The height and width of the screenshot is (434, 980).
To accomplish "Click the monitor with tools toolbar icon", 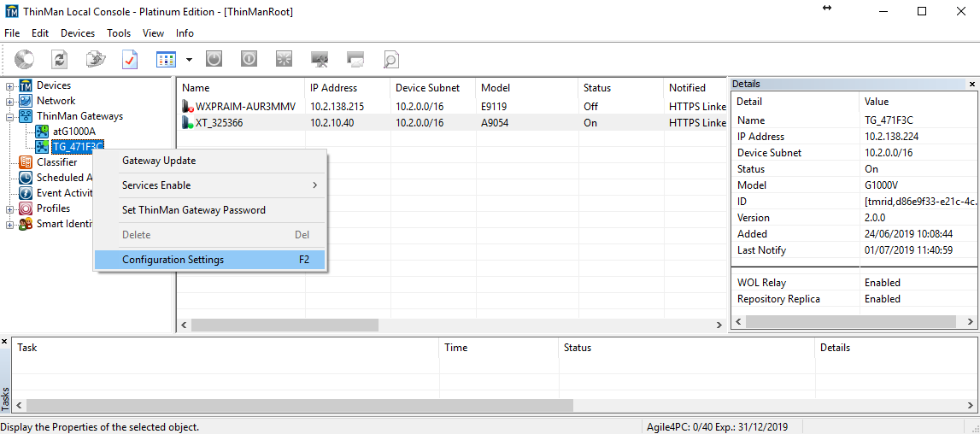I will click(320, 60).
